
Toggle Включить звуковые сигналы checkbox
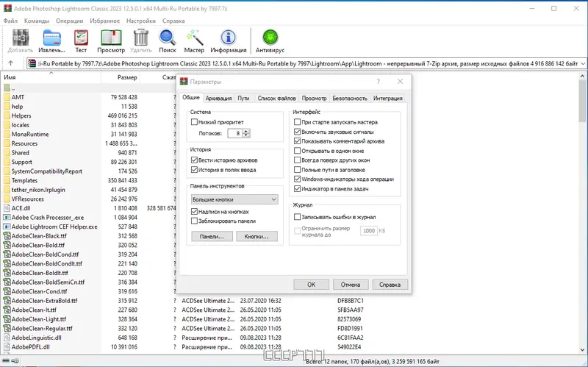coord(298,132)
